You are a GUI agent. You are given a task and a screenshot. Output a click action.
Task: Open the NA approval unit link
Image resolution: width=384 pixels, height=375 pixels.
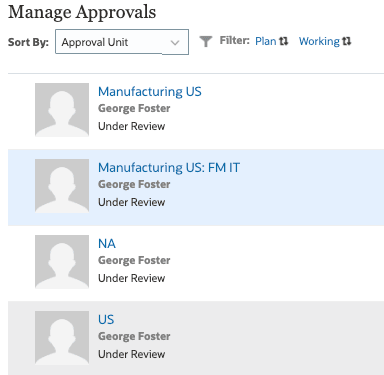click(107, 244)
